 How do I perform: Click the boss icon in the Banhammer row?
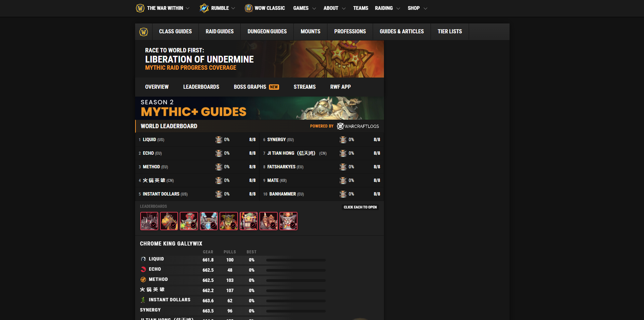(343, 194)
